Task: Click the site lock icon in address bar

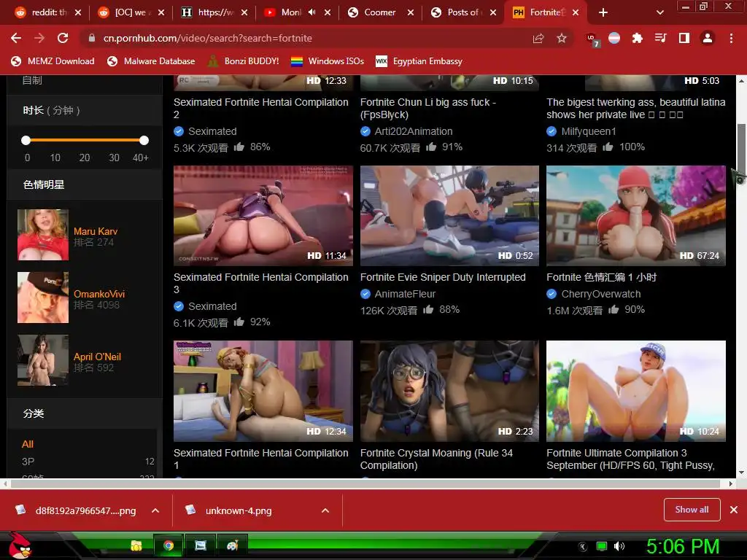Action: (91, 38)
